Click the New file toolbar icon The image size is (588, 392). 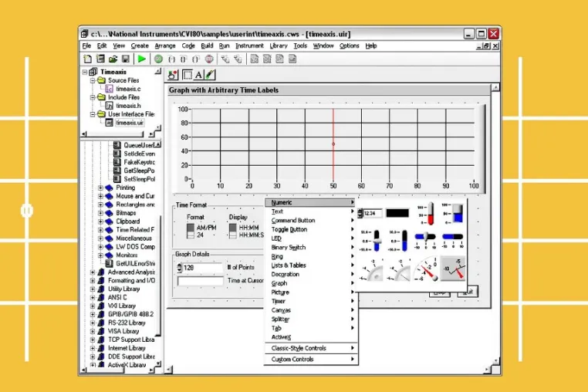tap(87, 59)
